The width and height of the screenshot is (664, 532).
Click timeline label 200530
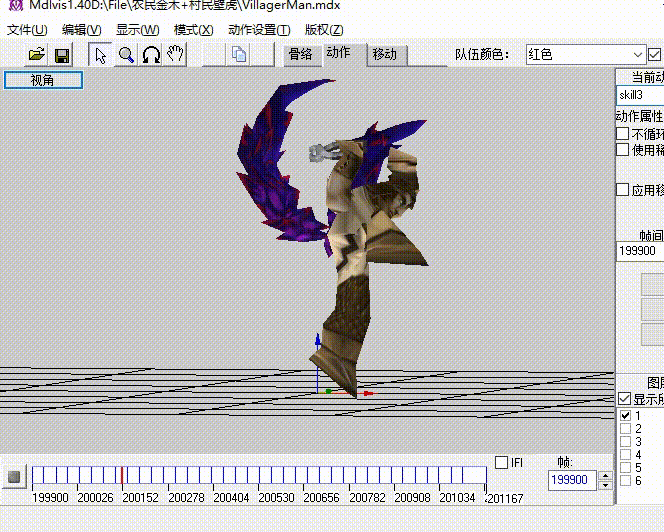click(x=276, y=498)
